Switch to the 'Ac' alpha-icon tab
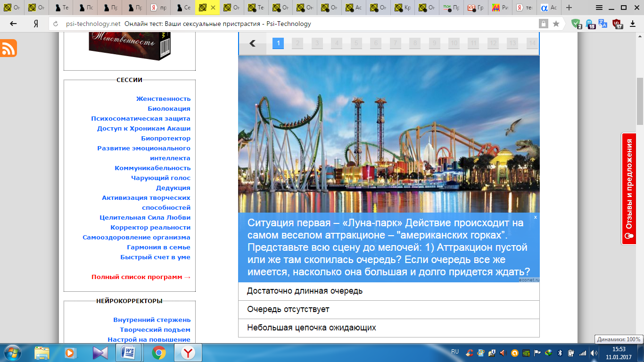This screenshot has width=644, height=362. coord(549,8)
